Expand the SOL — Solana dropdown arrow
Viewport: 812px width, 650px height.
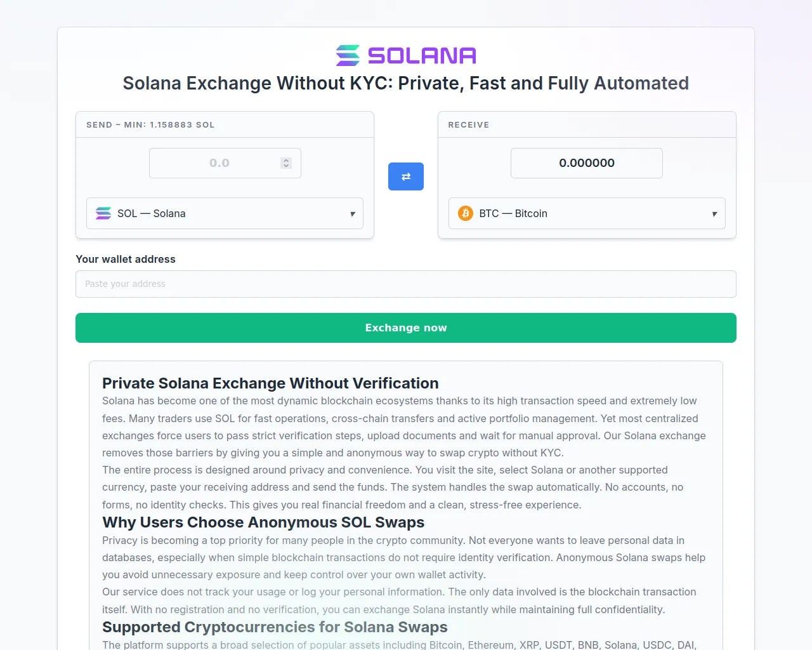[353, 214]
